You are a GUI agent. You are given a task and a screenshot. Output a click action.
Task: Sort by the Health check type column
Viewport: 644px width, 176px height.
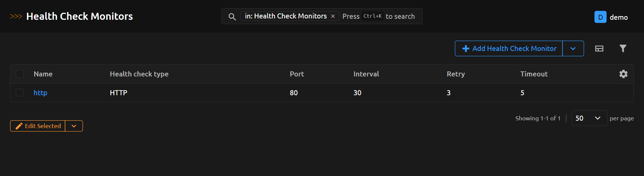click(x=139, y=74)
